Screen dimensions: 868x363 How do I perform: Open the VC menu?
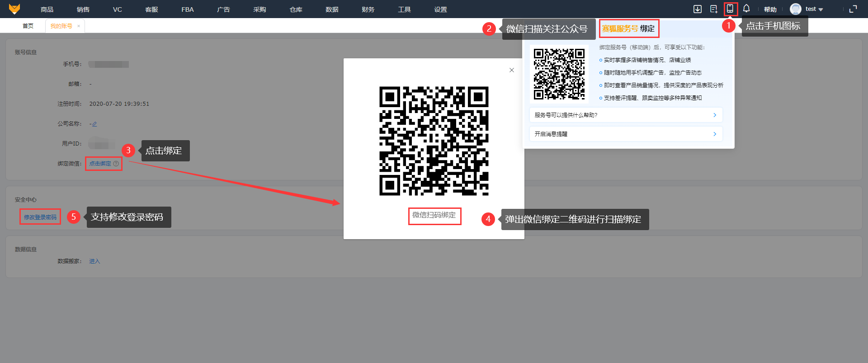[118, 9]
